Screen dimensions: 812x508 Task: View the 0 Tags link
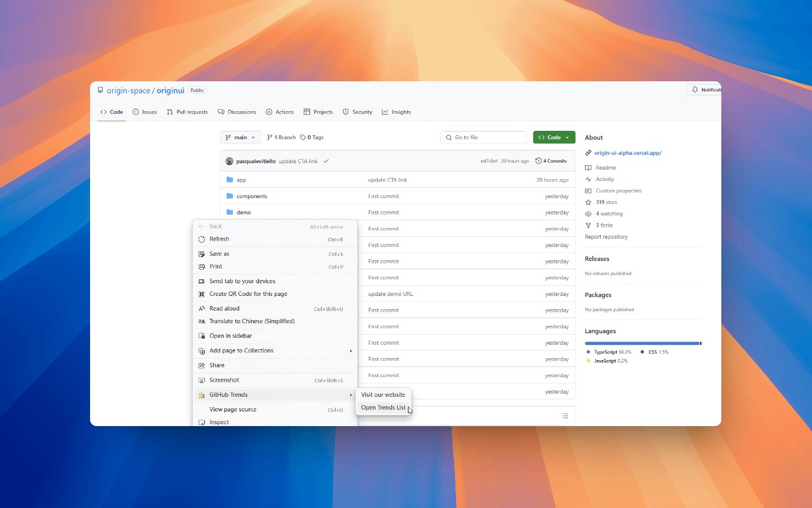coord(311,137)
